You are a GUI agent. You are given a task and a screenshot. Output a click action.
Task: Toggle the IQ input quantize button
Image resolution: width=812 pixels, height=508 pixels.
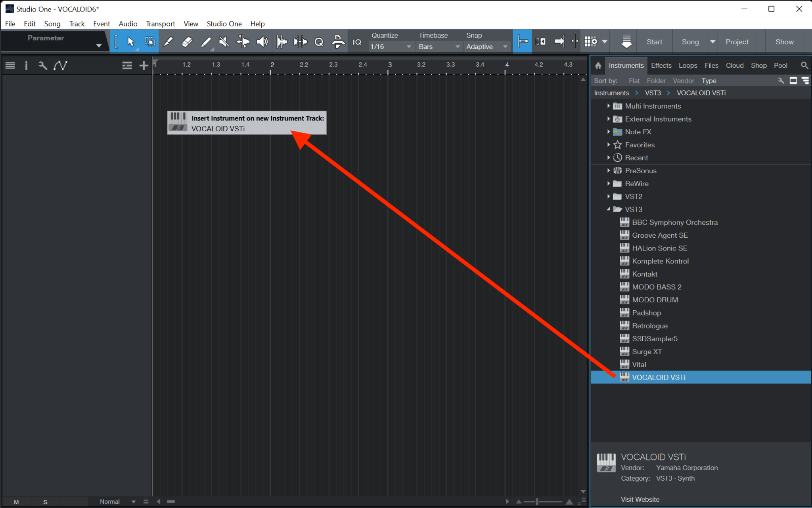point(356,41)
